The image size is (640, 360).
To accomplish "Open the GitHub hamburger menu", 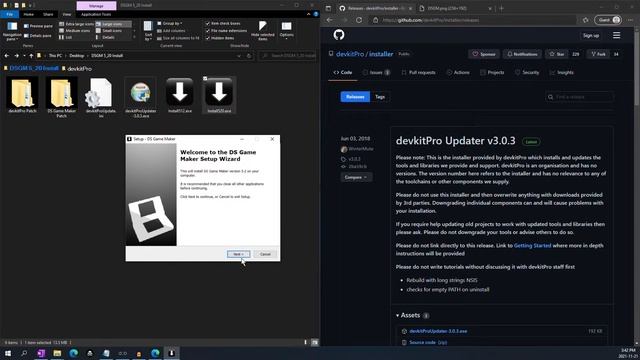I will [616, 36].
